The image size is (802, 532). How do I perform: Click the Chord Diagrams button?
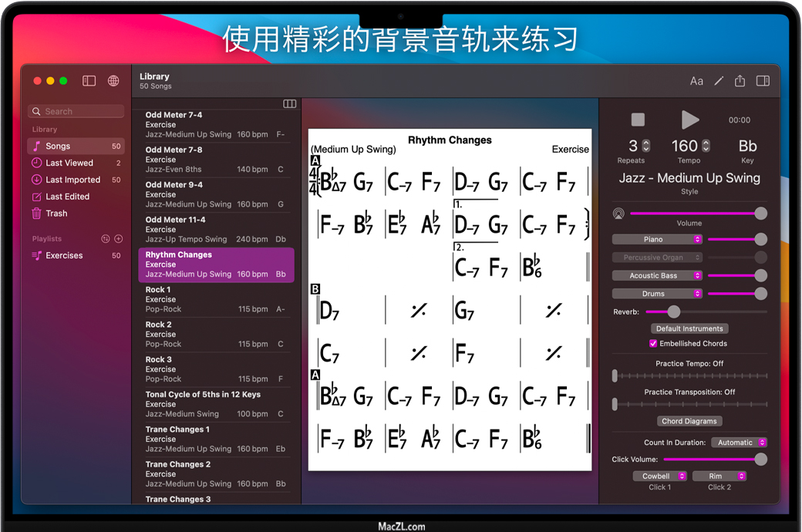click(689, 421)
